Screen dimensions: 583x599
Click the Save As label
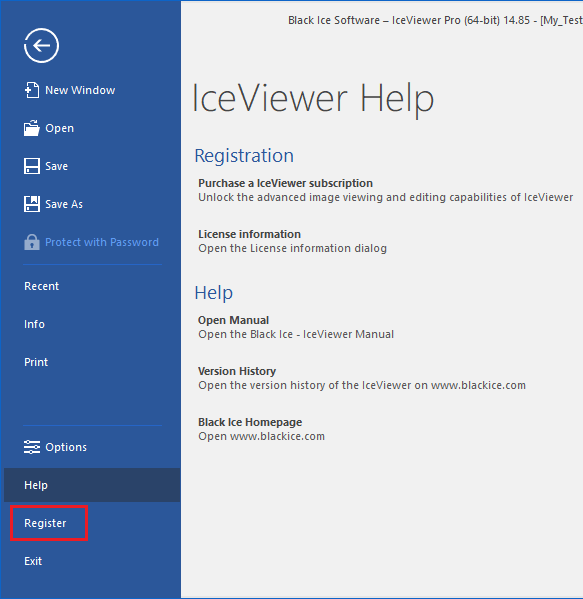click(64, 204)
